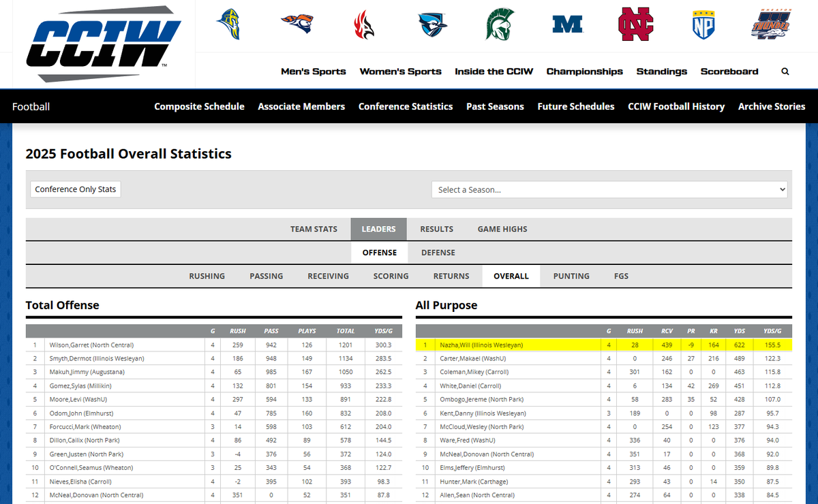Open the Augustana Vikings team logo
Screen dimensions: 818x504
coord(230,24)
